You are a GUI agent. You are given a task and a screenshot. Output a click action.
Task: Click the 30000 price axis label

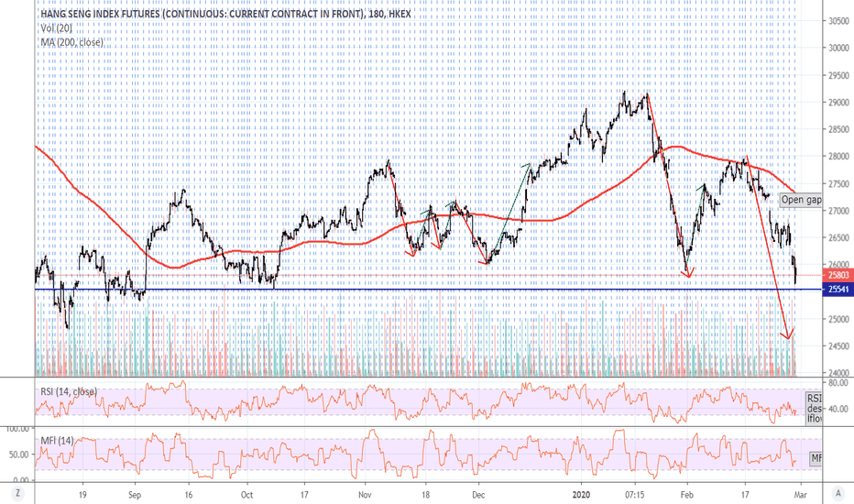pos(838,48)
